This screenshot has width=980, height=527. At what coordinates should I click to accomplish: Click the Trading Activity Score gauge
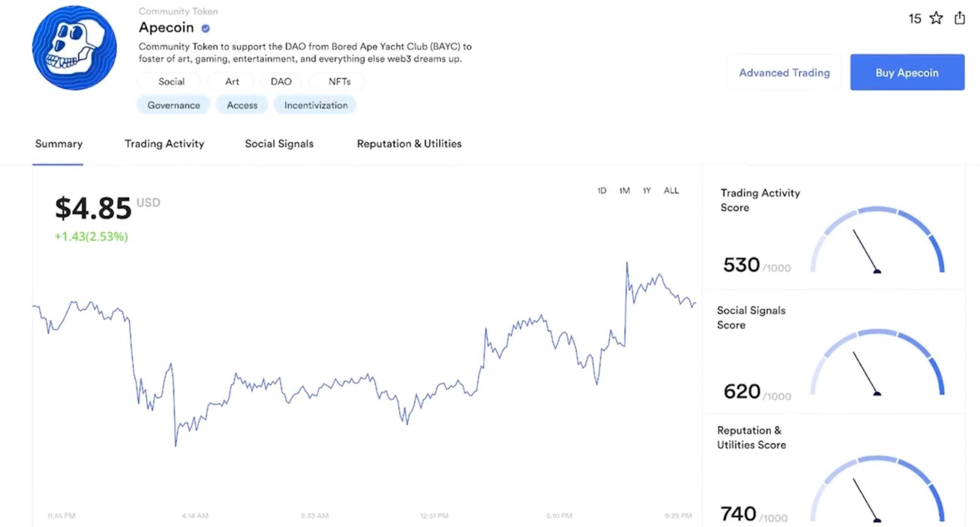(x=877, y=240)
